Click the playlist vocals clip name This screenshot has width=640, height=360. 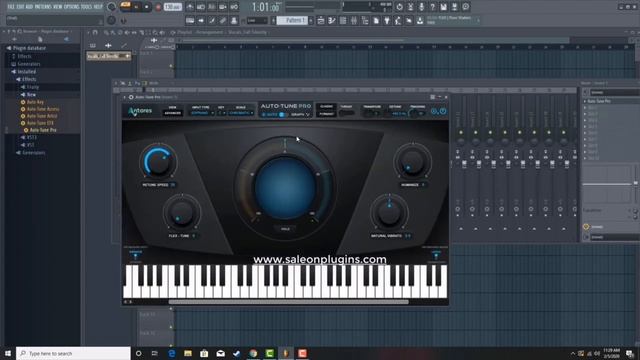pos(109,56)
